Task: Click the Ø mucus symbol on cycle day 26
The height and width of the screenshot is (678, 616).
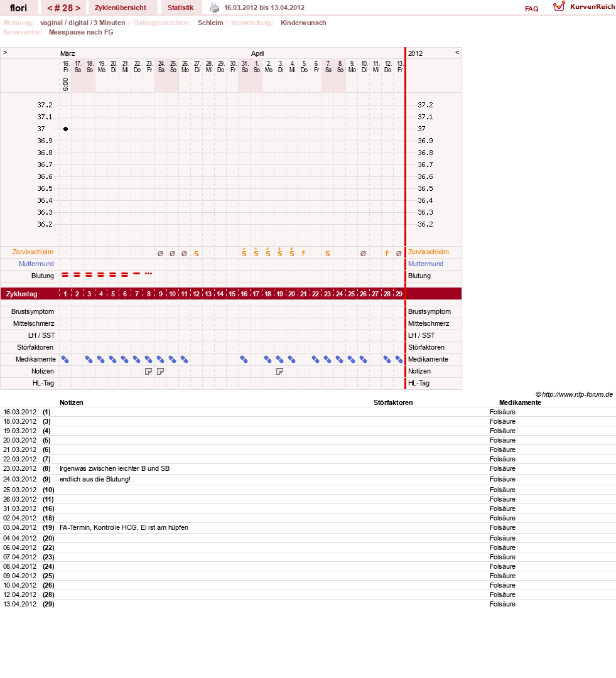Action: (364, 254)
